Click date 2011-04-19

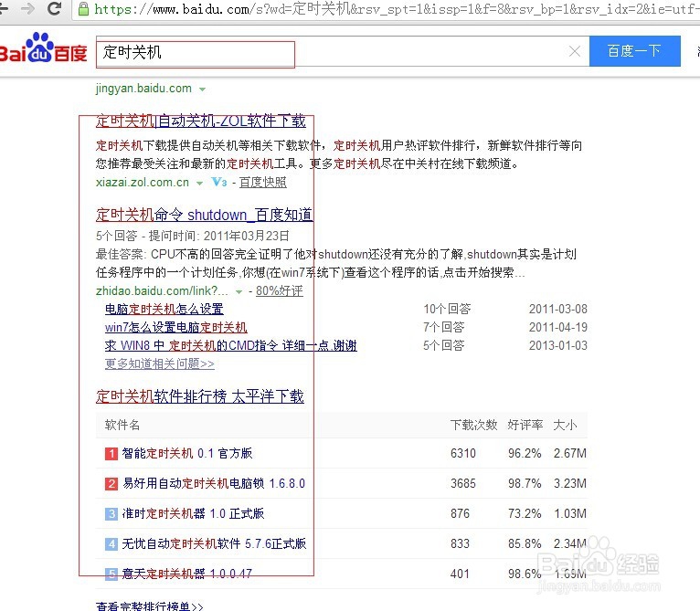click(558, 327)
